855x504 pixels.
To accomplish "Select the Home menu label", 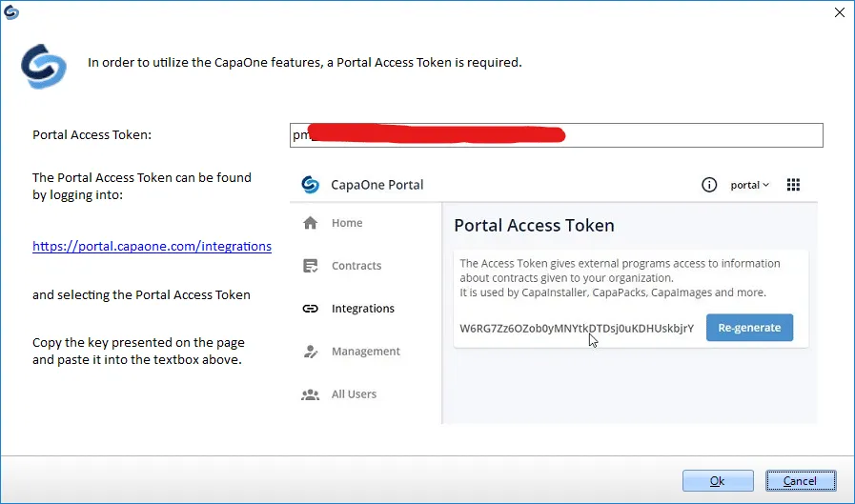I will [347, 223].
